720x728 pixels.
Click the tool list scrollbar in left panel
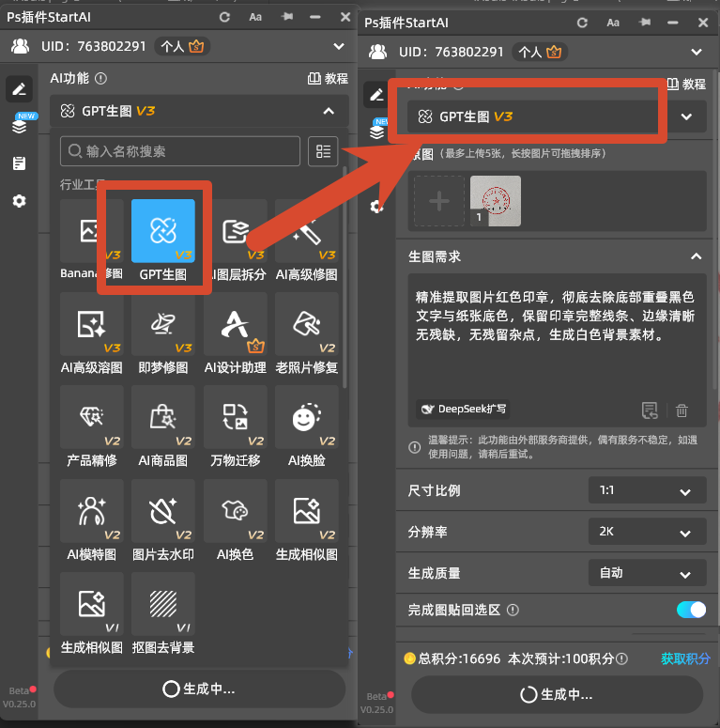point(345,279)
